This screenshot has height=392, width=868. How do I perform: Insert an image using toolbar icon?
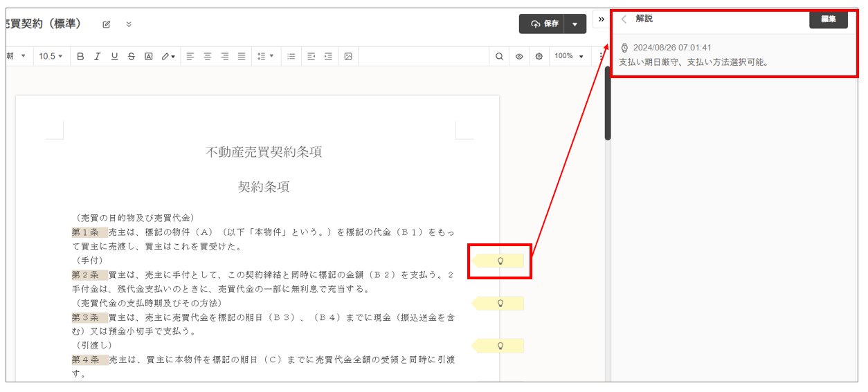tap(348, 57)
